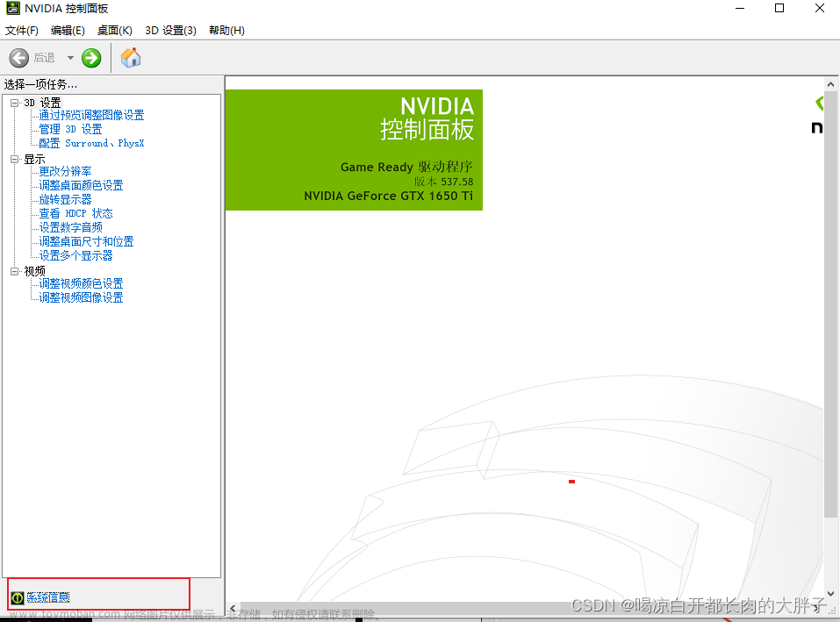This screenshot has height=622, width=840.
Task: Select the 3D 设置 category label
Action: tap(42, 103)
